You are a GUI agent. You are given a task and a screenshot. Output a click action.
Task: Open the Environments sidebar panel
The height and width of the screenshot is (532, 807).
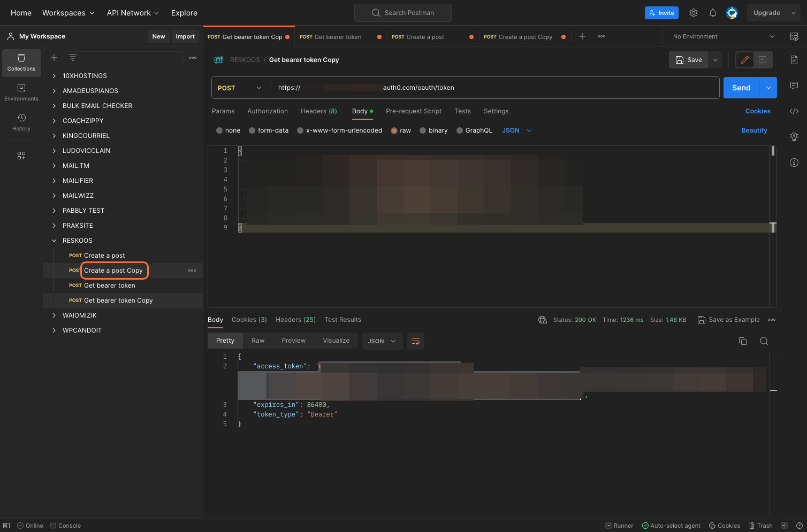[x=21, y=92]
